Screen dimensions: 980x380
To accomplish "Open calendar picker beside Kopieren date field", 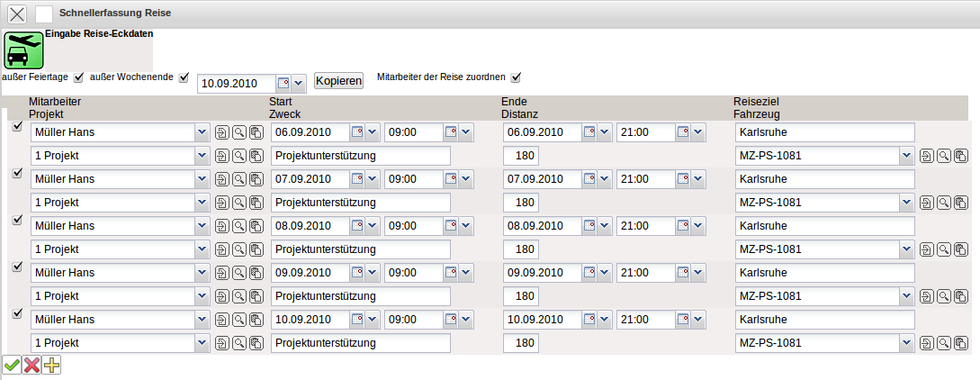I will (x=283, y=83).
